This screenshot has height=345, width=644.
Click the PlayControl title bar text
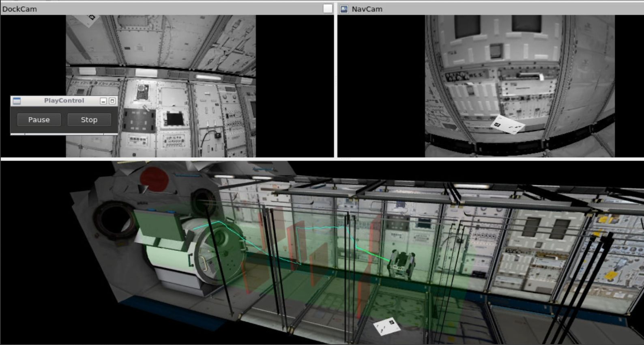pyautogui.click(x=64, y=101)
